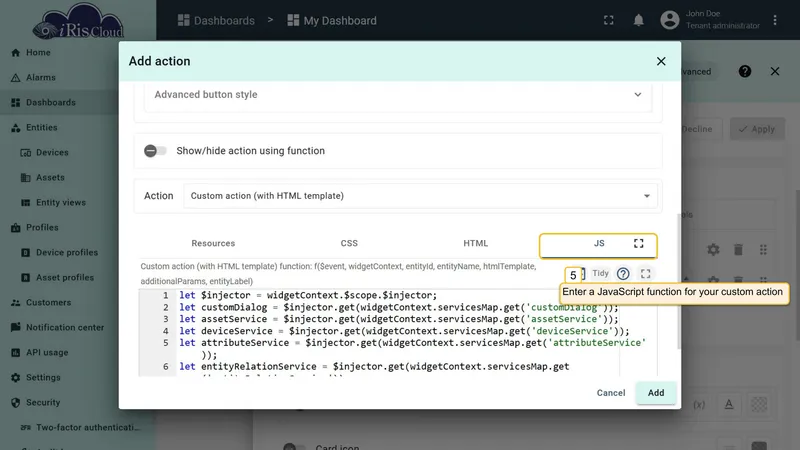Click Apply in the background panel

click(x=757, y=129)
